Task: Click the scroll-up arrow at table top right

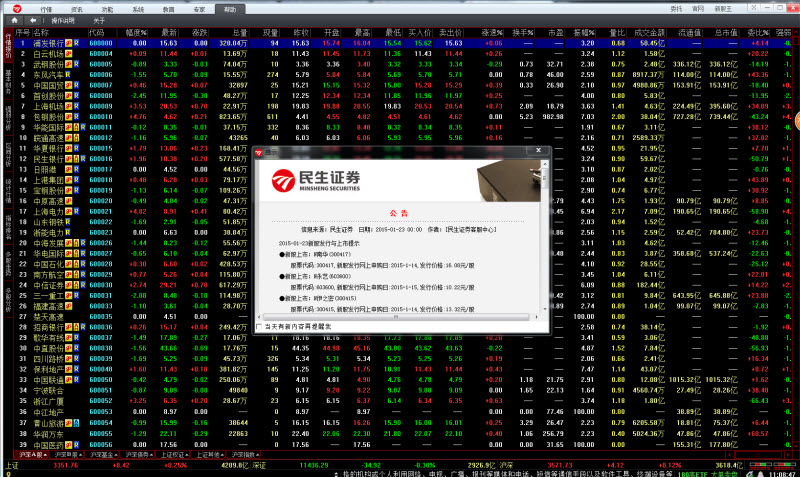Action: [x=797, y=32]
